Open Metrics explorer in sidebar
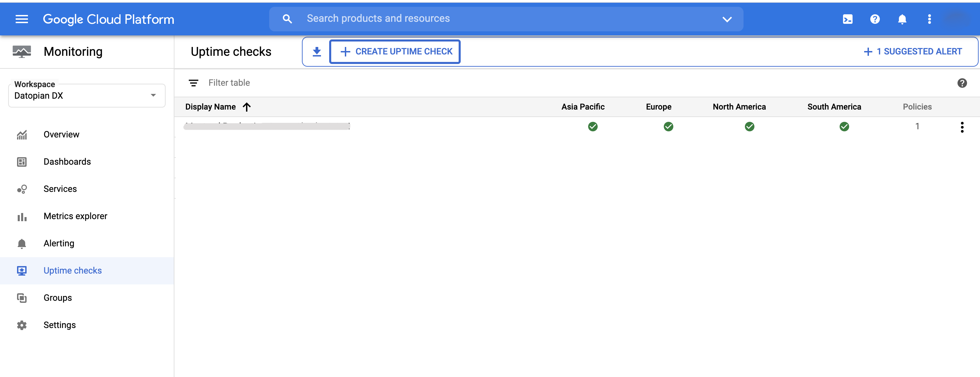The width and height of the screenshot is (980, 377). pyautogui.click(x=75, y=216)
